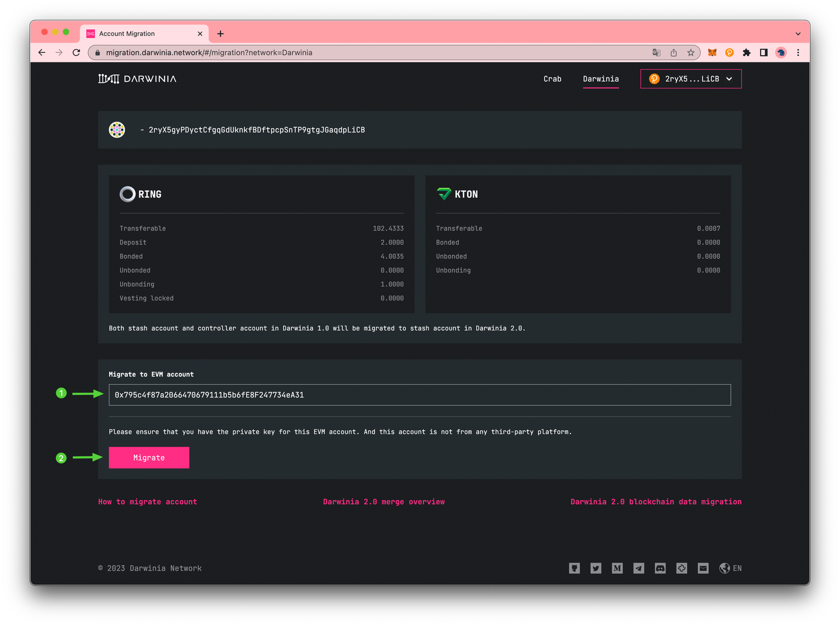The width and height of the screenshot is (840, 625).
Task: Open the GitHub footer icon
Action: click(575, 568)
